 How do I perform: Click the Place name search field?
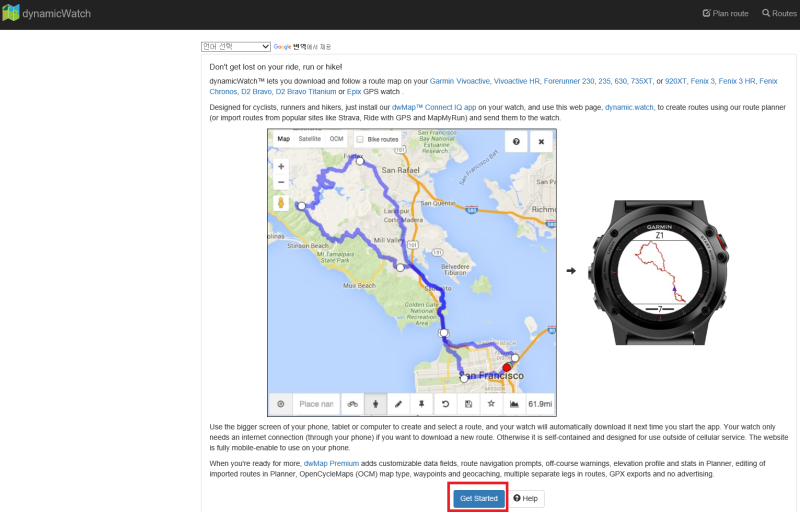pyautogui.click(x=316, y=404)
